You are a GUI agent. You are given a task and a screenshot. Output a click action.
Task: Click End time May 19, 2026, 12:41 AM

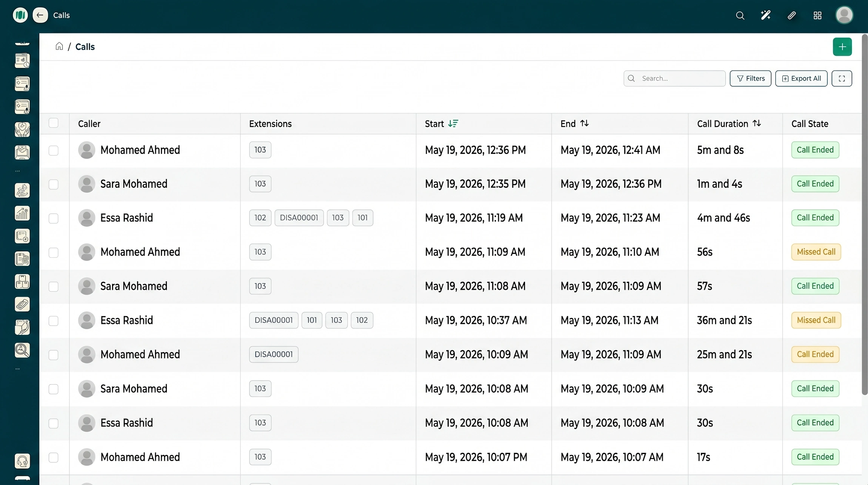[610, 150]
